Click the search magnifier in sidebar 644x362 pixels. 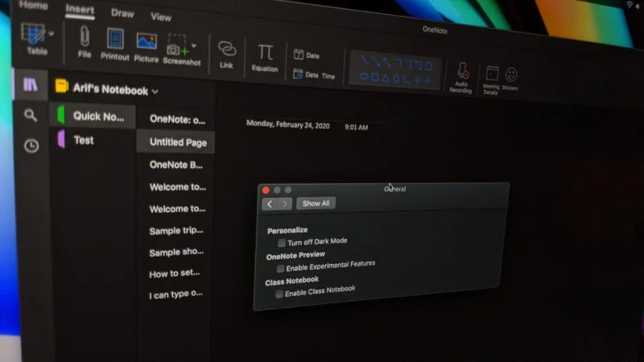click(31, 115)
